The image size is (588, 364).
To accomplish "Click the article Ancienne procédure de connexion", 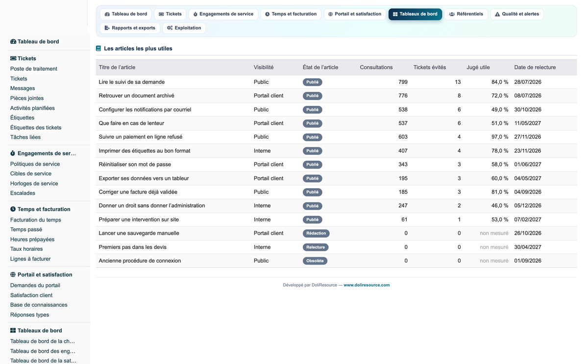I will 140,261.
